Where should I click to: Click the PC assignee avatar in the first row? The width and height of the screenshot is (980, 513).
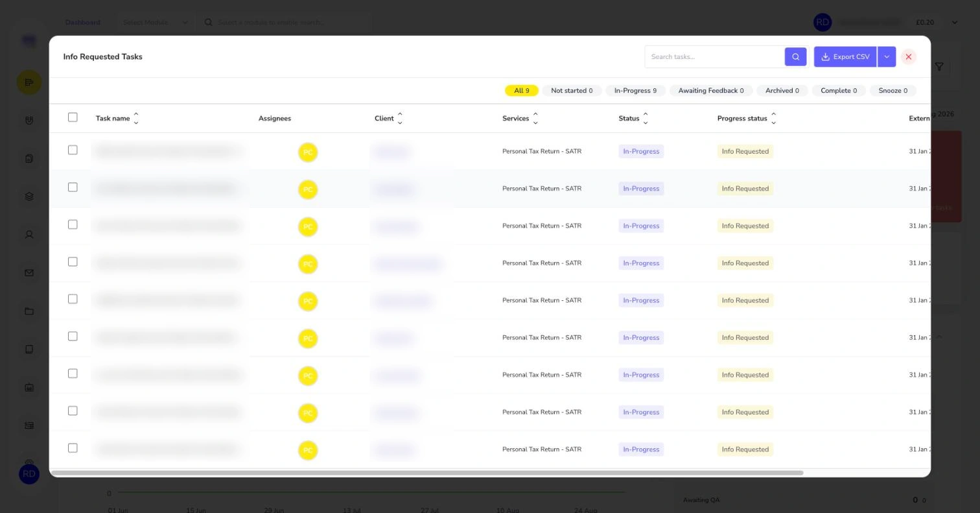click(x=308, y=152)
